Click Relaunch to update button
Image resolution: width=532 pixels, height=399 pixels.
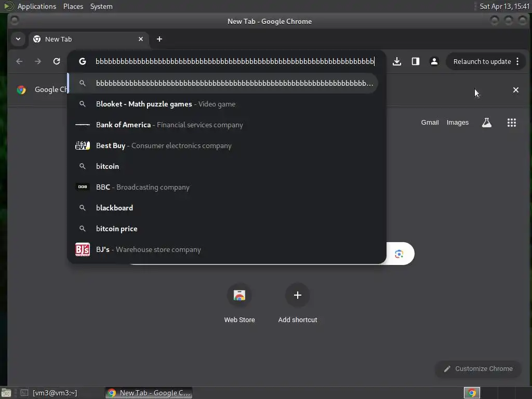point(482,61)
